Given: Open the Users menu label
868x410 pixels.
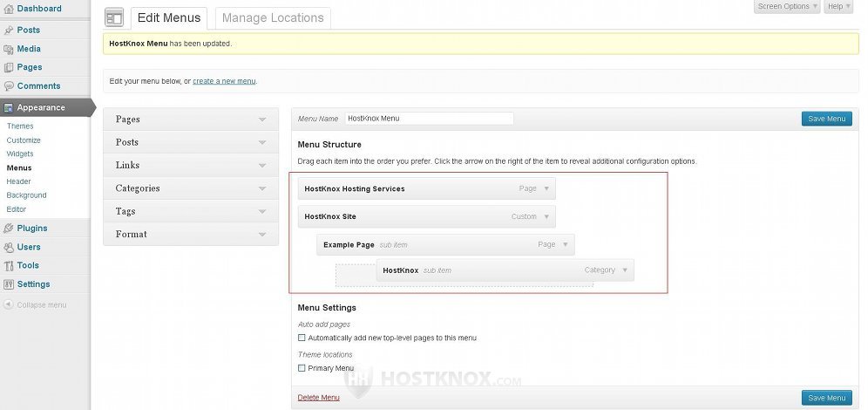Looking at the screenshot, I should [x=29, y=247].
